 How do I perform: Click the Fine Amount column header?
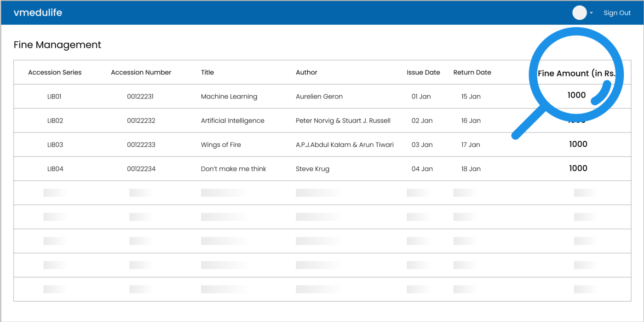[576, 74]
